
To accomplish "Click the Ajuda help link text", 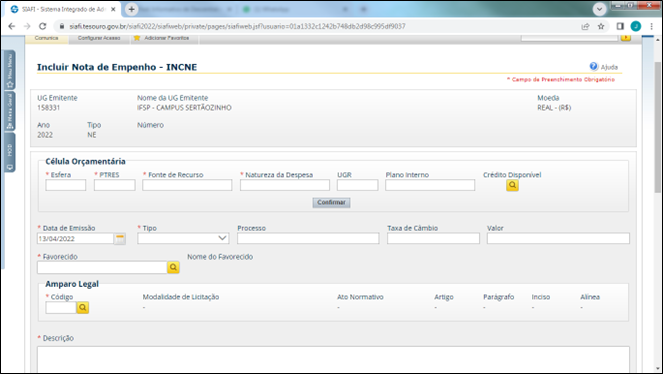I will 609,67.
